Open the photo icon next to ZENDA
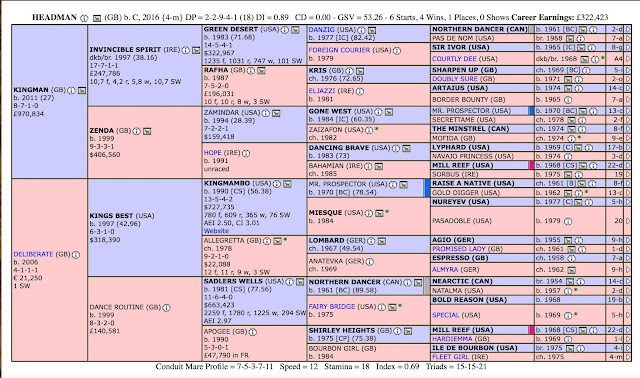Viewport: 640px width, 378px height. pos(147,131)
